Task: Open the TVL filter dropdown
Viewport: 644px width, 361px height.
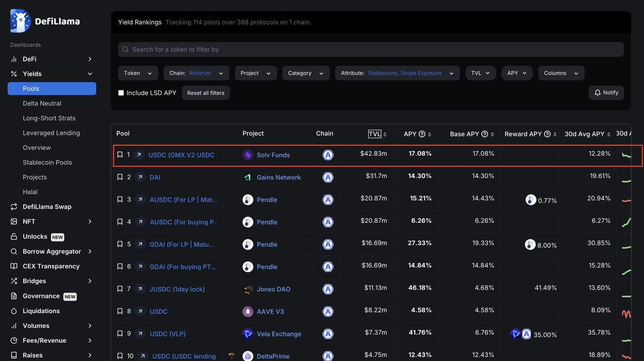Action: coord(480,73)
